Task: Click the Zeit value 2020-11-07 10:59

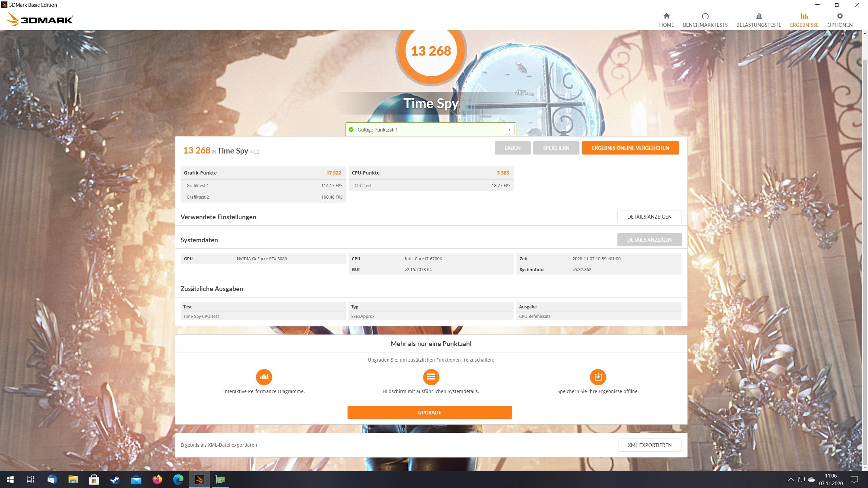Action: [x=596, y=259]
